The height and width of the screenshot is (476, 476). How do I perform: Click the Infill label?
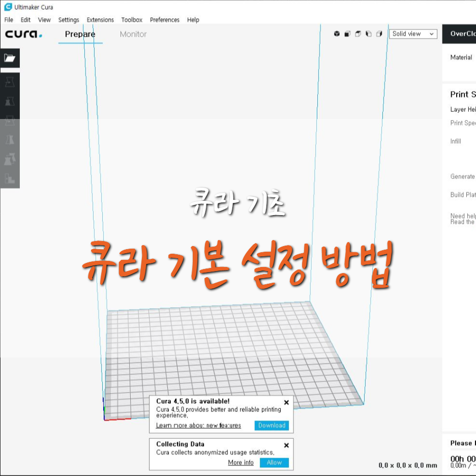(x=455, y=141)
